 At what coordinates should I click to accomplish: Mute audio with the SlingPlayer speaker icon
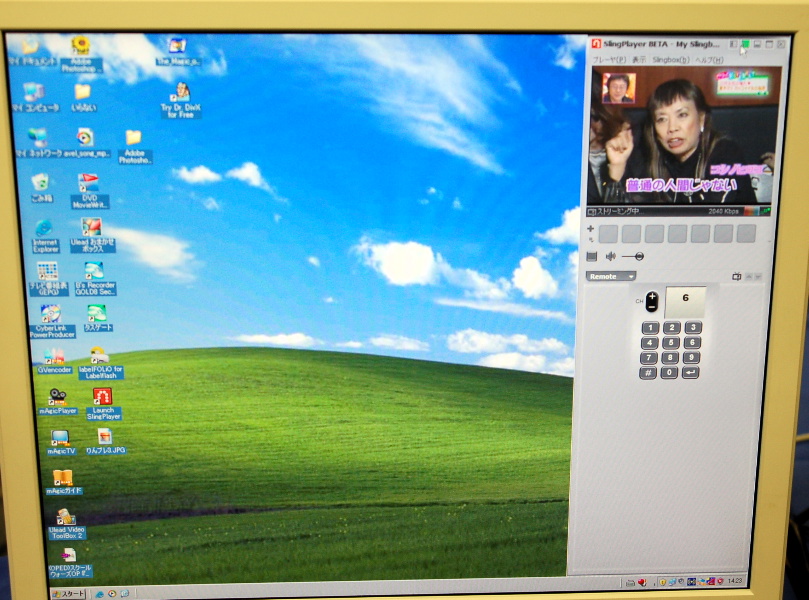[610, 257]
